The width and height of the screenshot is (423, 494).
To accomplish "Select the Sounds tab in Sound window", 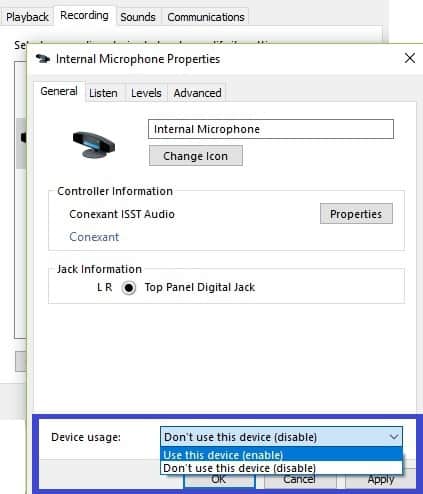I will pos(138,17).
